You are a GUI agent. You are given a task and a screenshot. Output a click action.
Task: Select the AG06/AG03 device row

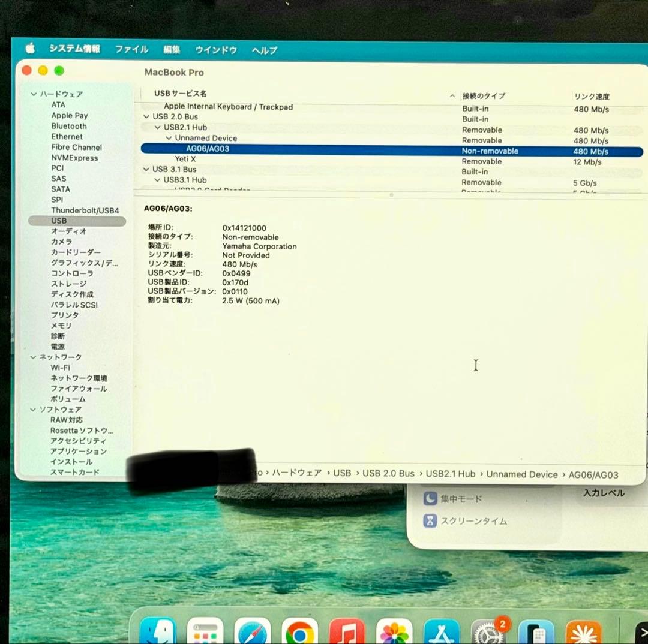click(392, 149)
